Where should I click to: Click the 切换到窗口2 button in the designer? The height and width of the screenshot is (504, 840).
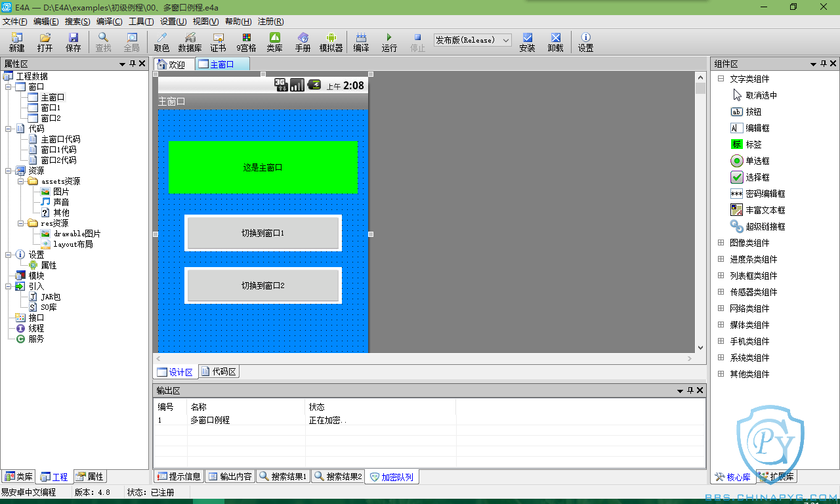point(263,285)
